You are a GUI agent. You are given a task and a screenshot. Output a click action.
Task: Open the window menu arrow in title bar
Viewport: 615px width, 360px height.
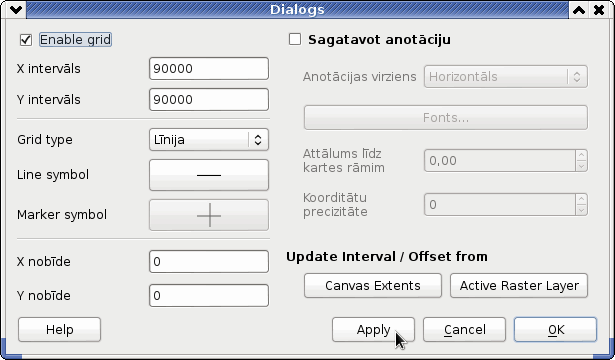(16, 9)
